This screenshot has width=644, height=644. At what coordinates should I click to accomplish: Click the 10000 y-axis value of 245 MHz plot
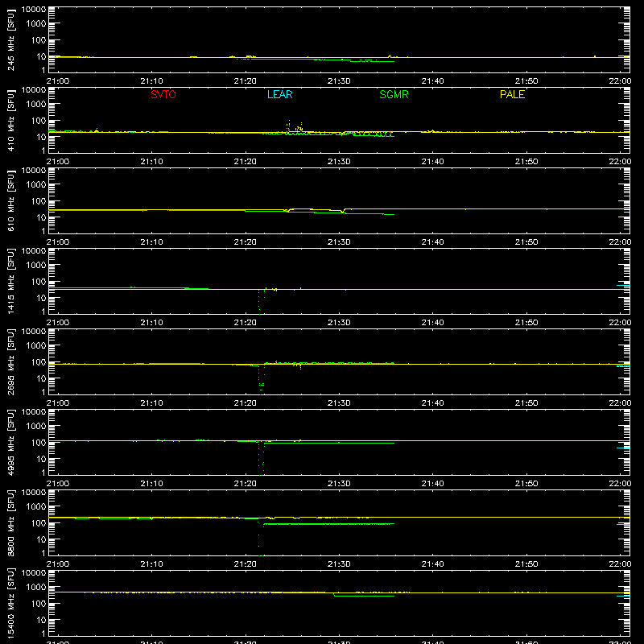coord(34,10)
